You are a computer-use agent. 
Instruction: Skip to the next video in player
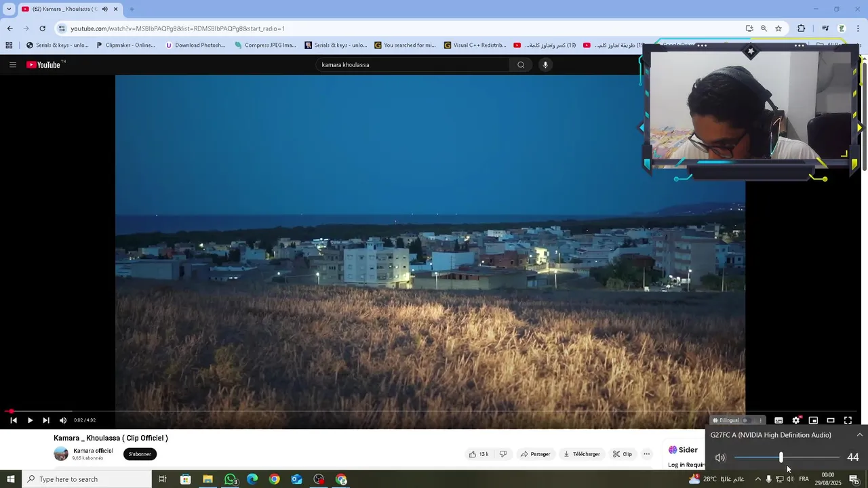point(46,420)
